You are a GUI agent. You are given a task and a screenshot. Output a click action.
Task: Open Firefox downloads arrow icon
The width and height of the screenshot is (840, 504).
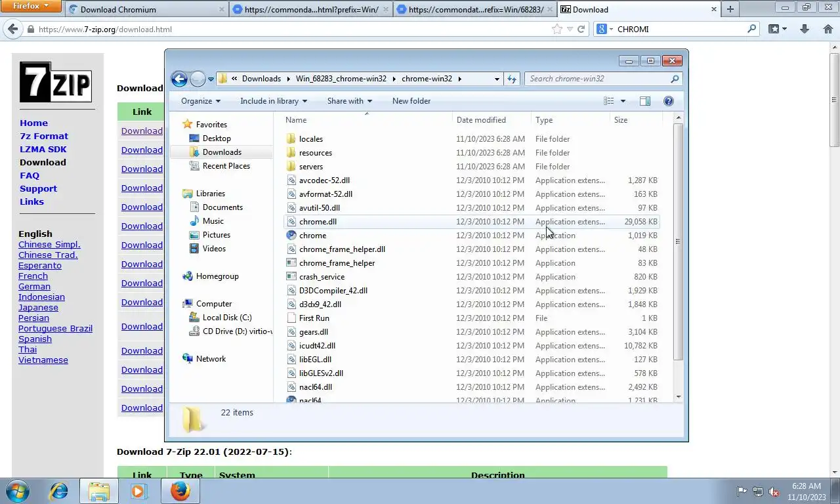805,29
